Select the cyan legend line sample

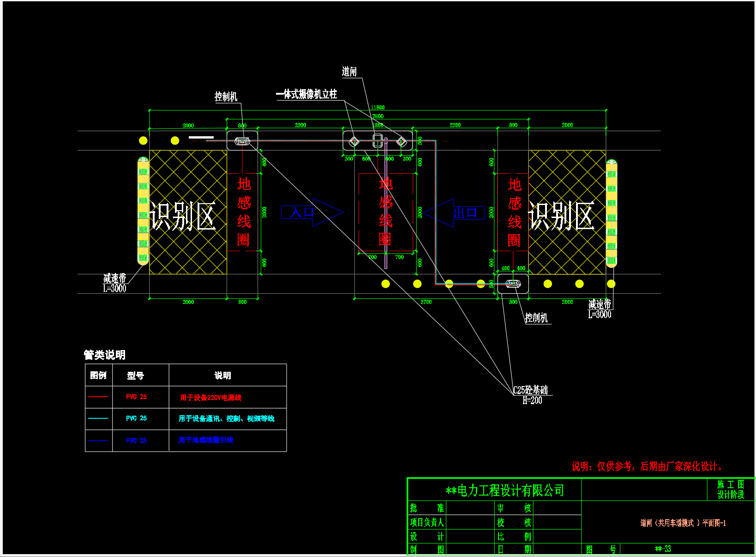coord(98,418)
